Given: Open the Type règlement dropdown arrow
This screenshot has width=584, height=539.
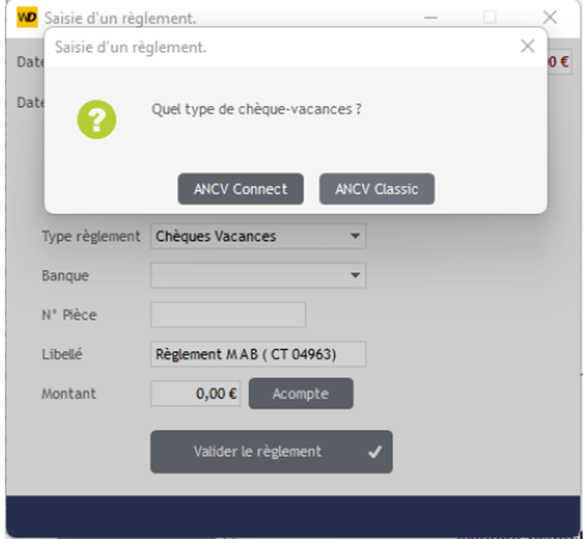Looking at the screenshot, I should pos(355,236).
